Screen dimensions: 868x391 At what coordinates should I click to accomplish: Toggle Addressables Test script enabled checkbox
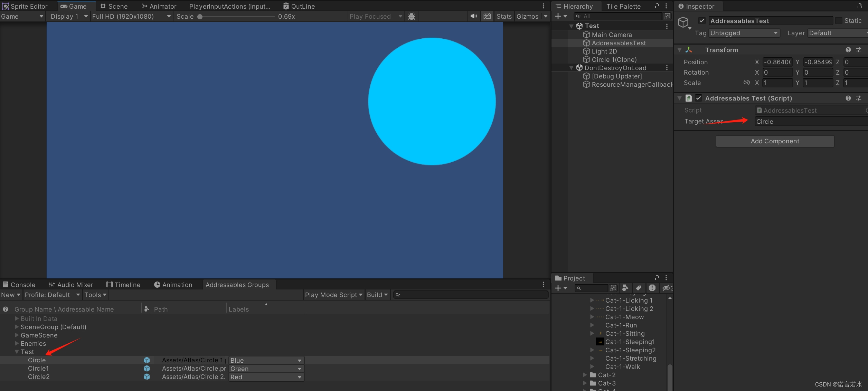698,98
